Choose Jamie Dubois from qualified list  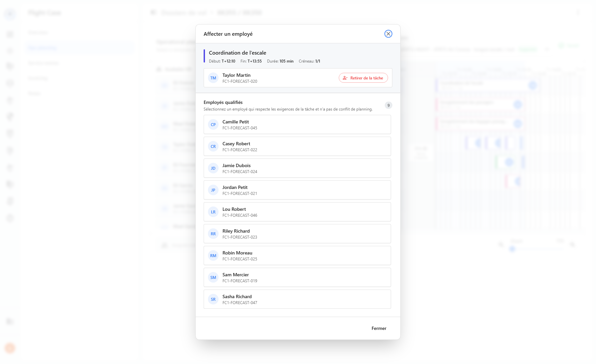pyautogui.click(x=297, y=168)
